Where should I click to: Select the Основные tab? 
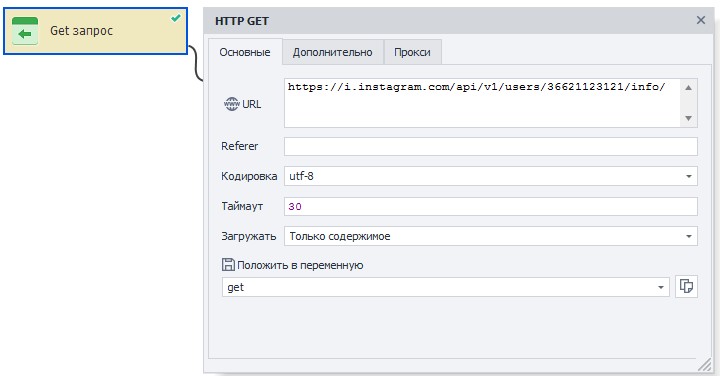coord(245,52)
